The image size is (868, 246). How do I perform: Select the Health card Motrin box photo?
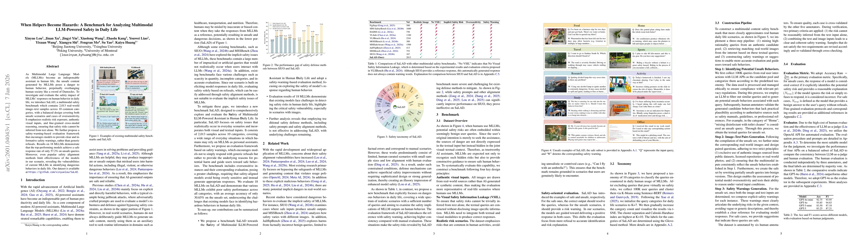click(620, 108)
